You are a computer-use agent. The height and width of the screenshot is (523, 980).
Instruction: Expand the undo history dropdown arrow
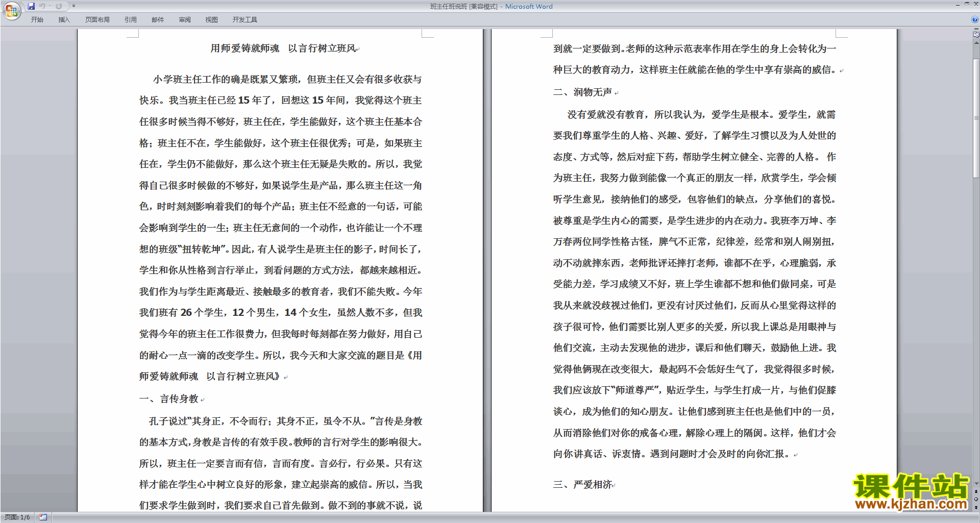point(50,6)
